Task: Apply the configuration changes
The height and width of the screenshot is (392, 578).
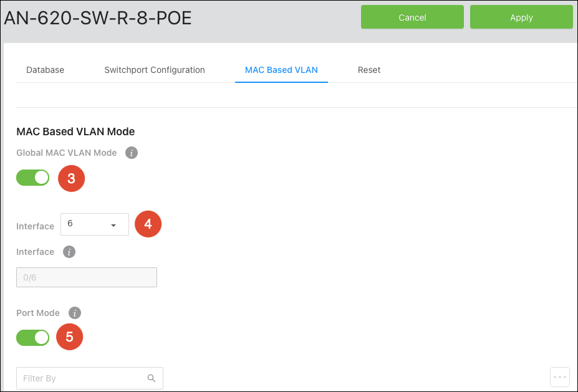Action: click(521, 17)
